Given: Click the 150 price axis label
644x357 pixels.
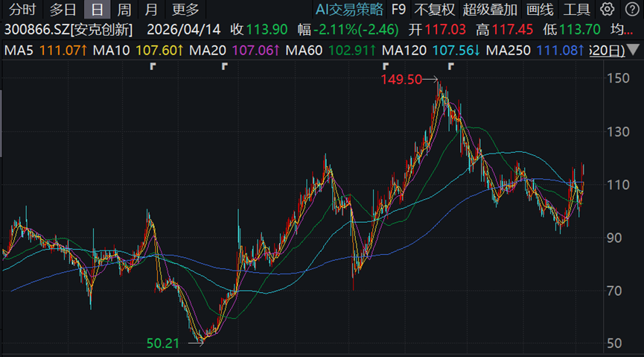Looking at the screenshot, I should coord(619,78).
